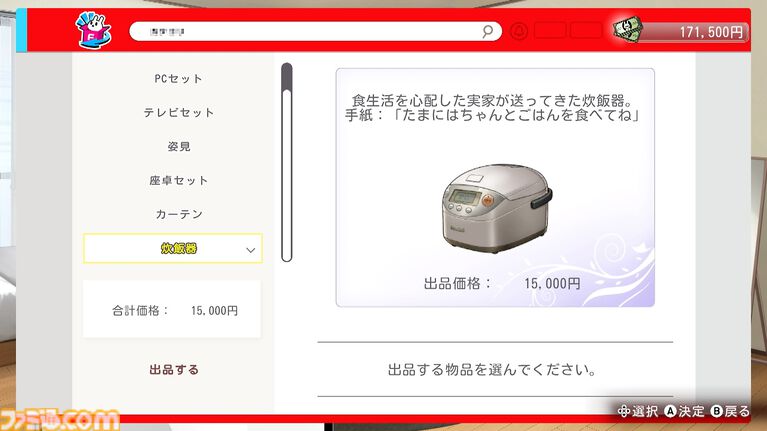Click the magnifying glass search icon

(x=487, y=32)
